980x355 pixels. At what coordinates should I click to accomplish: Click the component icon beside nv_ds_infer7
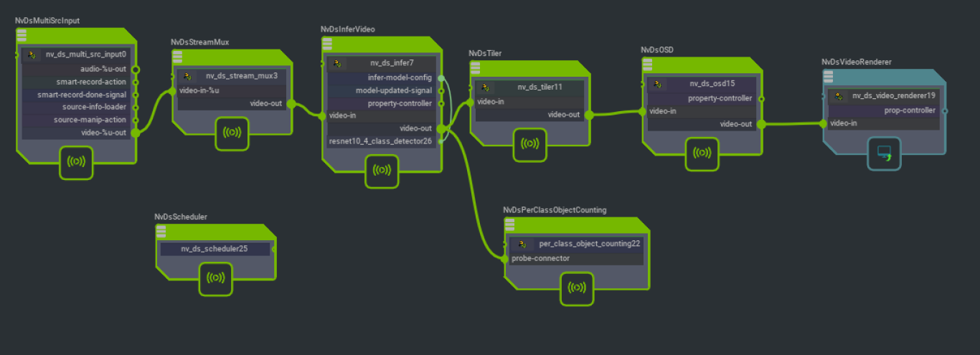338,64
